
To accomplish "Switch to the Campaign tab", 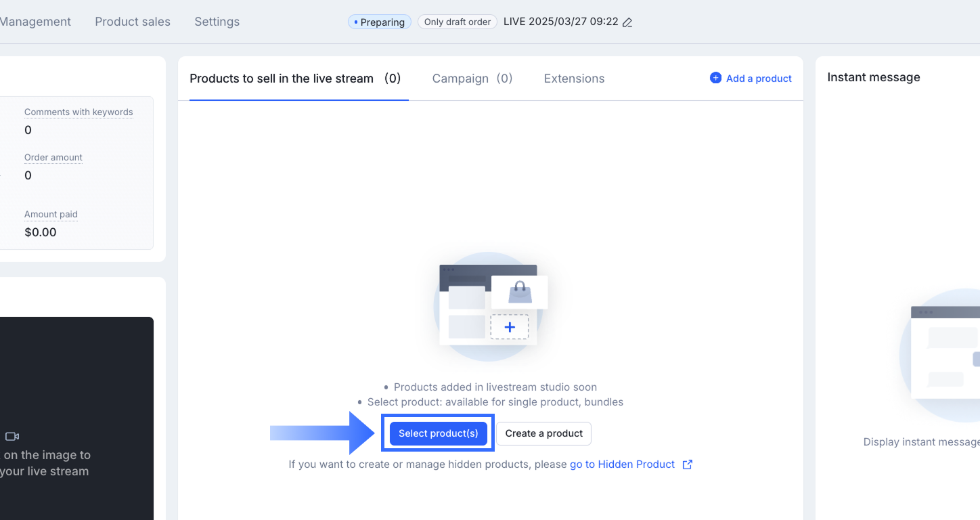I will (x=472, y=79).
